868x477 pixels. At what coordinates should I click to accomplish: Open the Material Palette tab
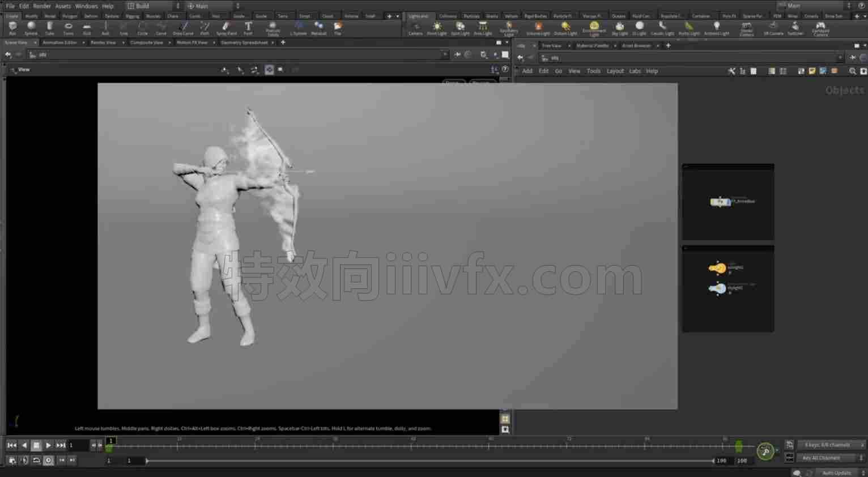[592, 45]
